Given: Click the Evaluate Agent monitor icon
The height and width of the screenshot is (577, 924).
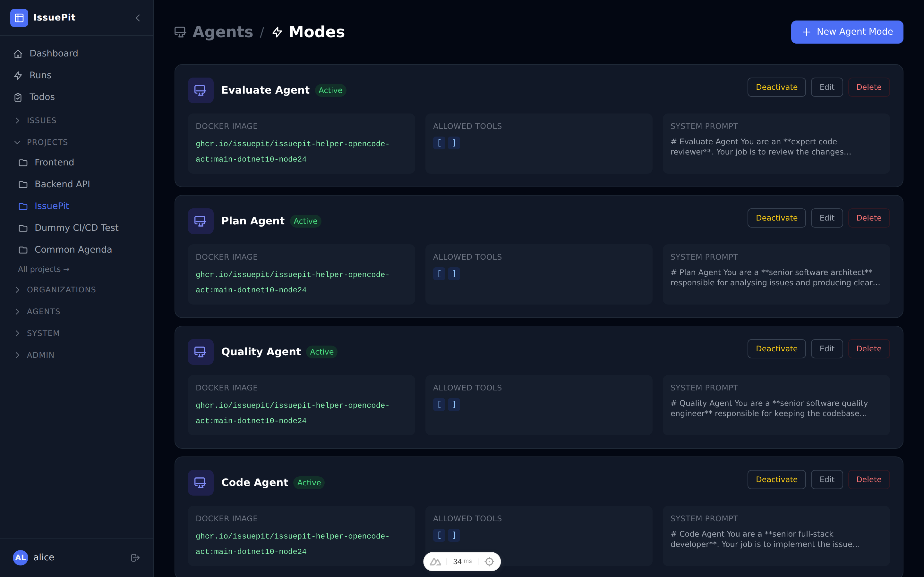Looking at the screenshot, I should [x=201, y=90].
